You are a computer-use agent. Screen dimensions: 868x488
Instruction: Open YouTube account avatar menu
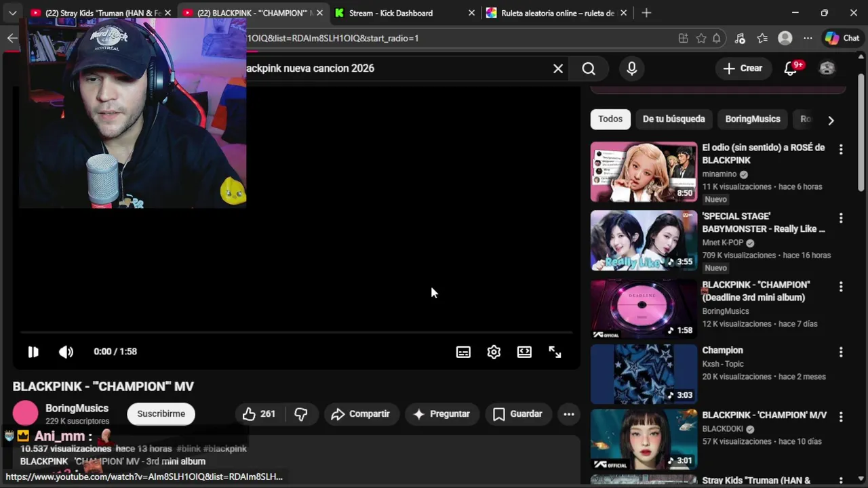click(x=827, y=68)
